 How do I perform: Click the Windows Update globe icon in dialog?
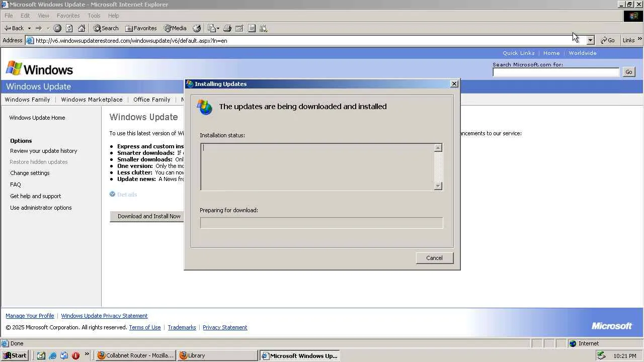pos(205,107)
